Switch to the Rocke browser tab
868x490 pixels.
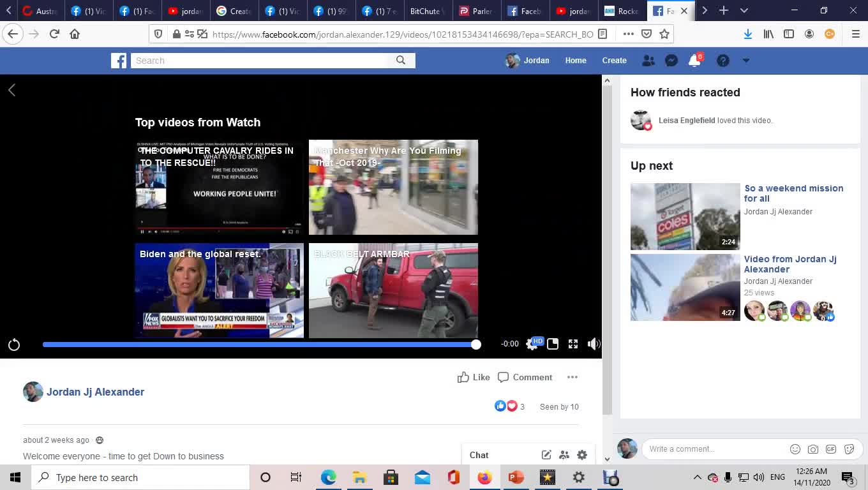[622, 11]
